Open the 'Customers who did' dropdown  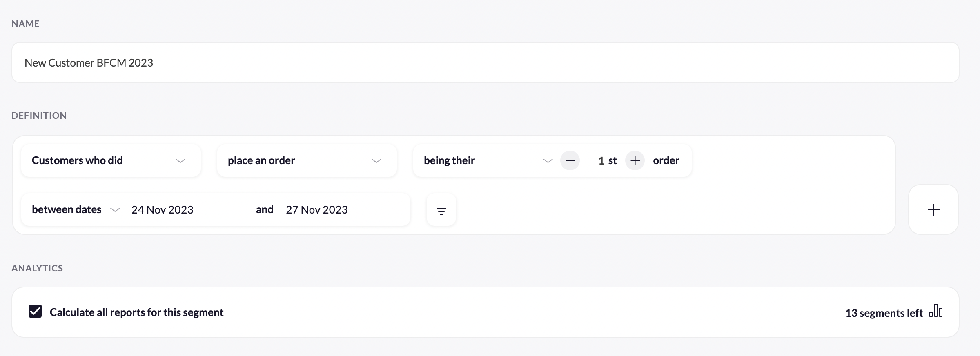(x=110, y=160)
